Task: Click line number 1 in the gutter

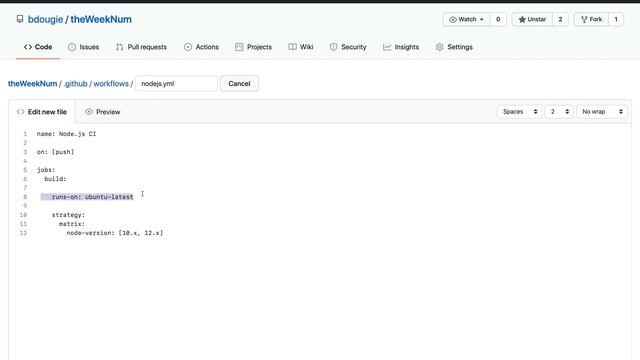Action: 25,134
